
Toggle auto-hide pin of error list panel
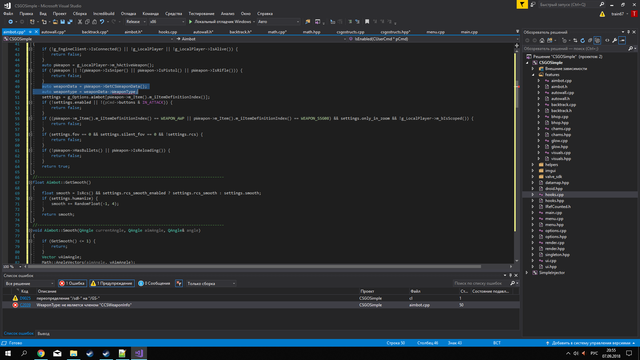(x=510, y=276)
